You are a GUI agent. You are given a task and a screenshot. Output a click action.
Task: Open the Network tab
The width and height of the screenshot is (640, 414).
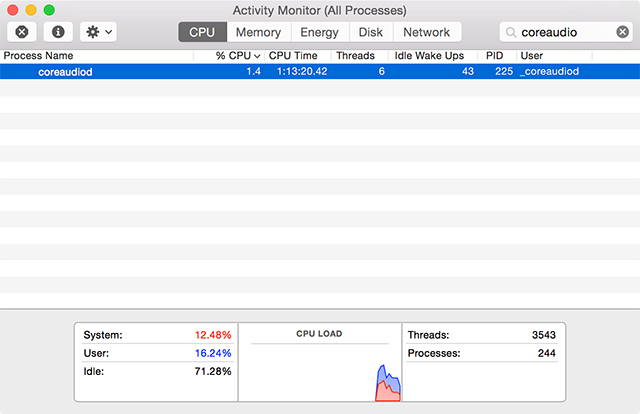point(427,32)
